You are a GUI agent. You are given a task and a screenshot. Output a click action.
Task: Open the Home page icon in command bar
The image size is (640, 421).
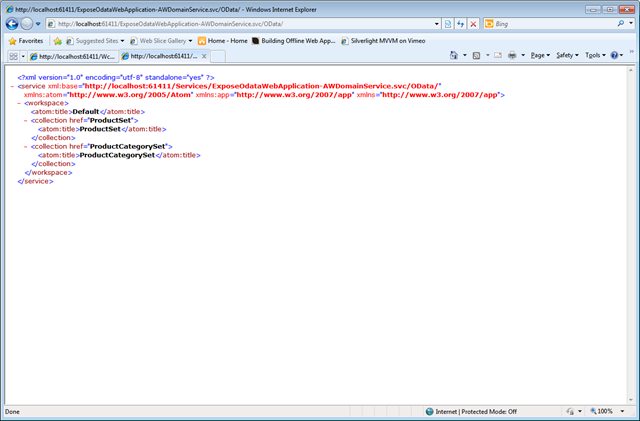tap(453, 55)
